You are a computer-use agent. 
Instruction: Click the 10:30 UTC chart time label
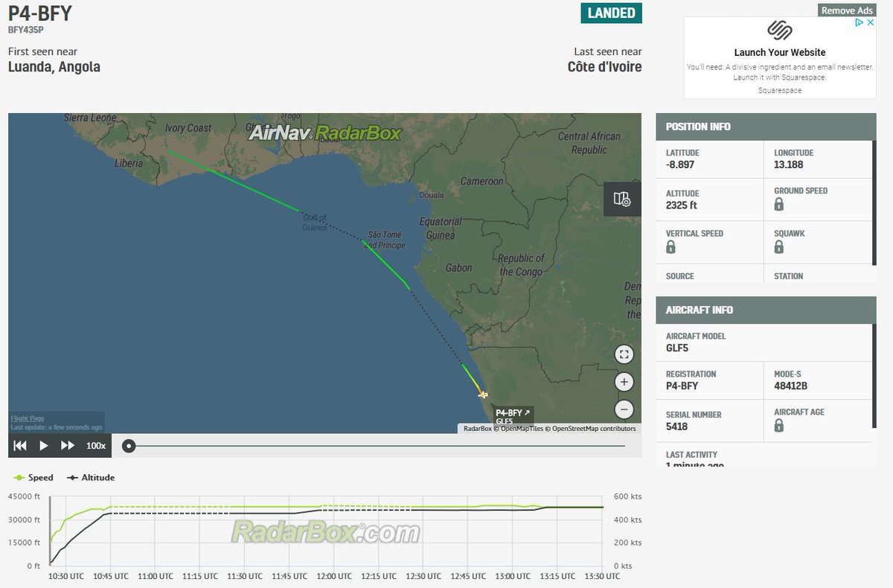coord(65,576)
